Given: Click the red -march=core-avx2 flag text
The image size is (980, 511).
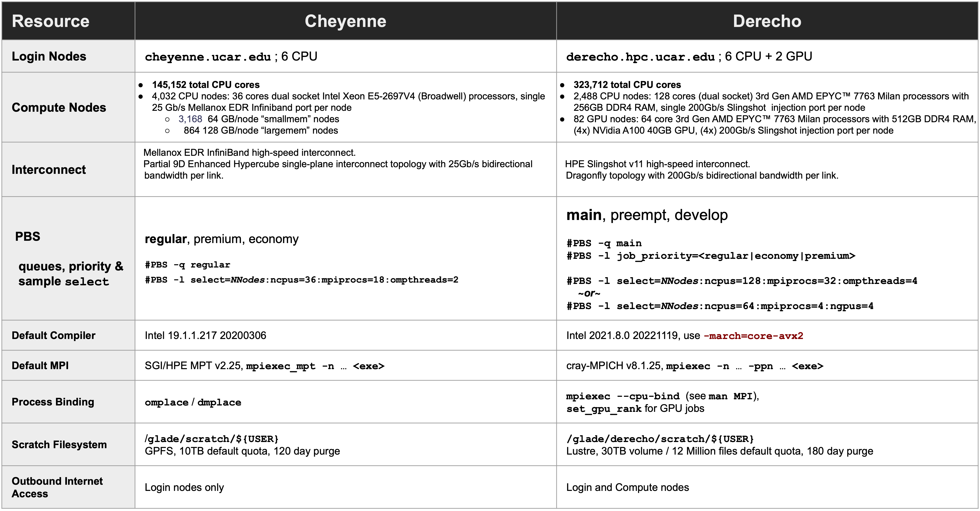Looking at the screenshot, I should point(753,336).
